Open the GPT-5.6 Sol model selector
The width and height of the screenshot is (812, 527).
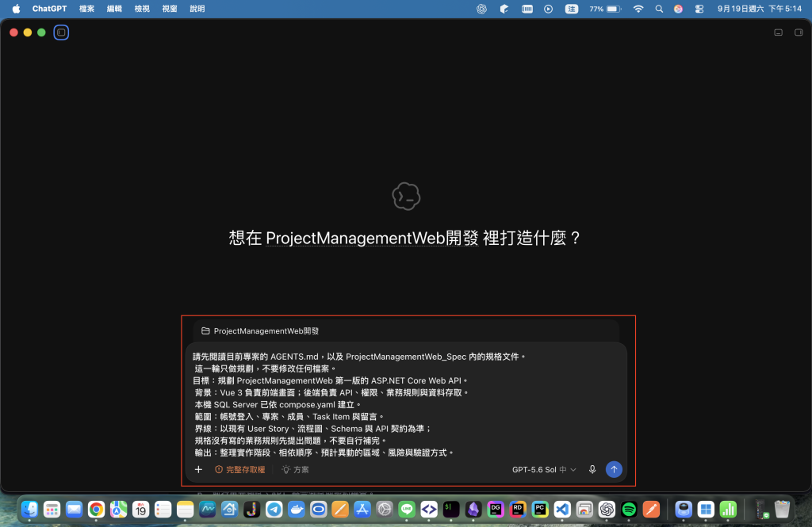(544, 469)
